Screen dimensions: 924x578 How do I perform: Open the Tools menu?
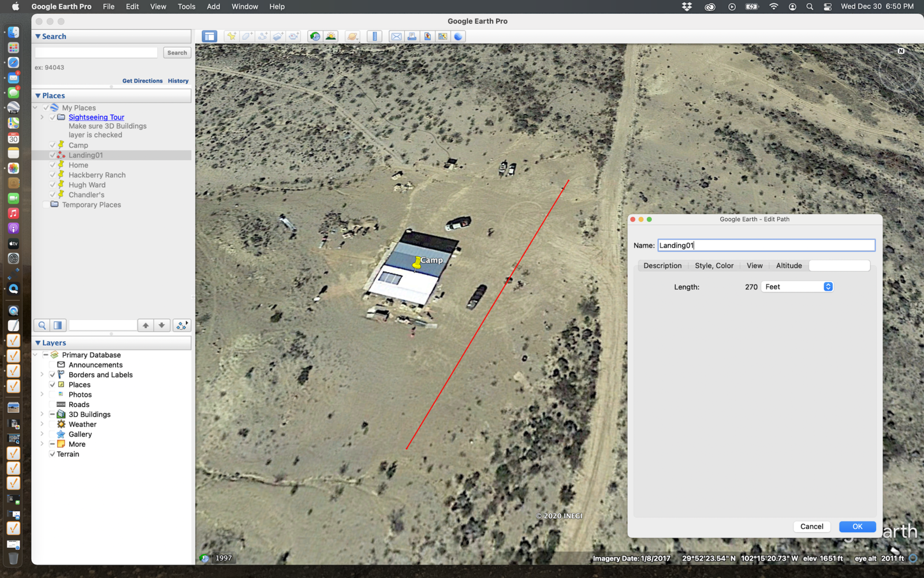186,6
